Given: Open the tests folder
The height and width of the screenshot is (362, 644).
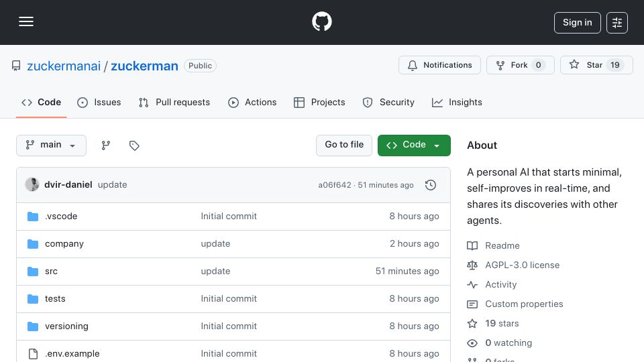Looking at the screenshot, I should (55, 299).
